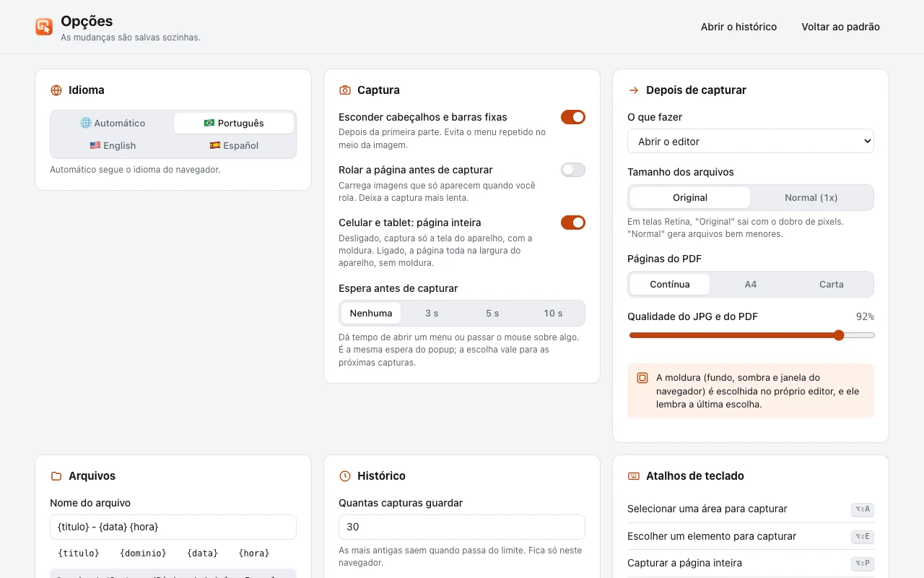Select Carta PDF pages option
The height and width of the screenshot is (578, 924).
click(832, 285)
